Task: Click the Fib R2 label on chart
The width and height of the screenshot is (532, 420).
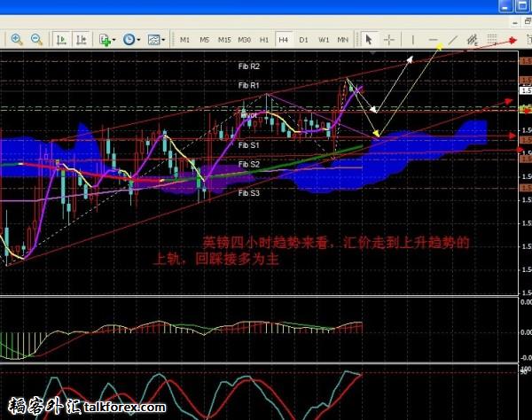Action: point(249,66)
